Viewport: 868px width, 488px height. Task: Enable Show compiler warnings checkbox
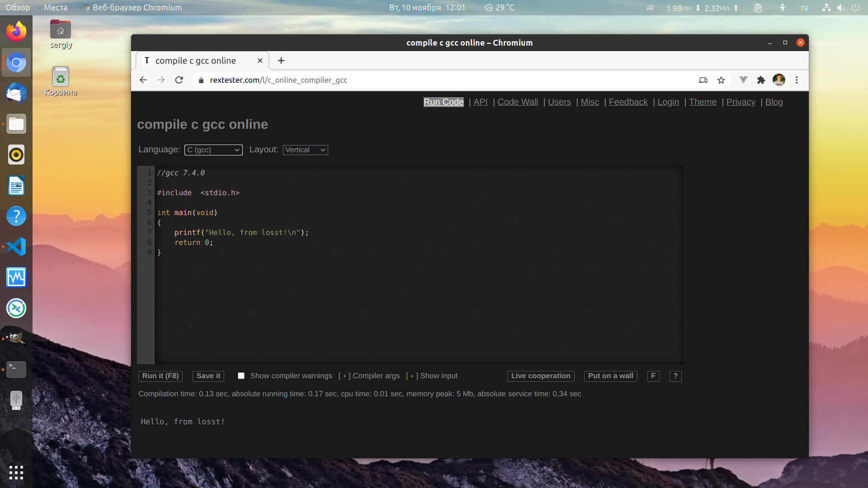point(241,376)
